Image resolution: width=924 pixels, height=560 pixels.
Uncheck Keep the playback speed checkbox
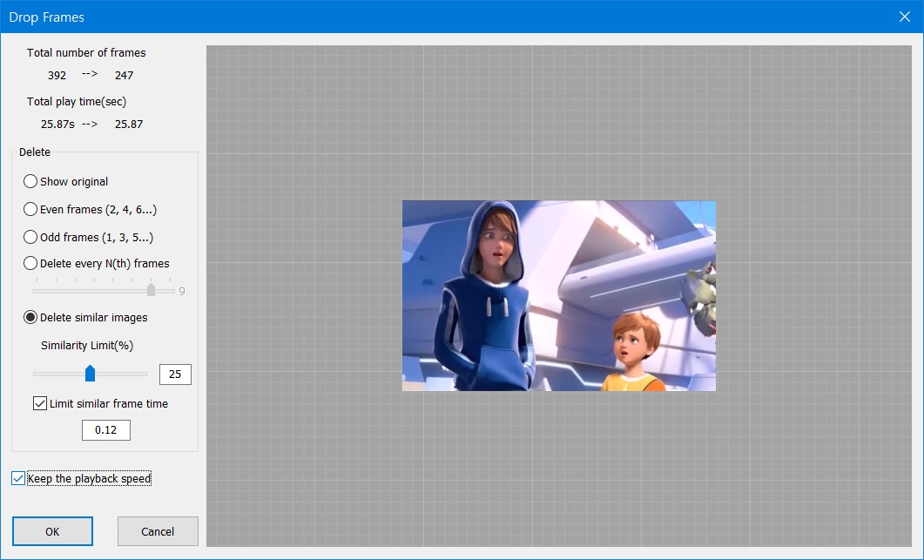pyautogui.click(x=18, y=478)
